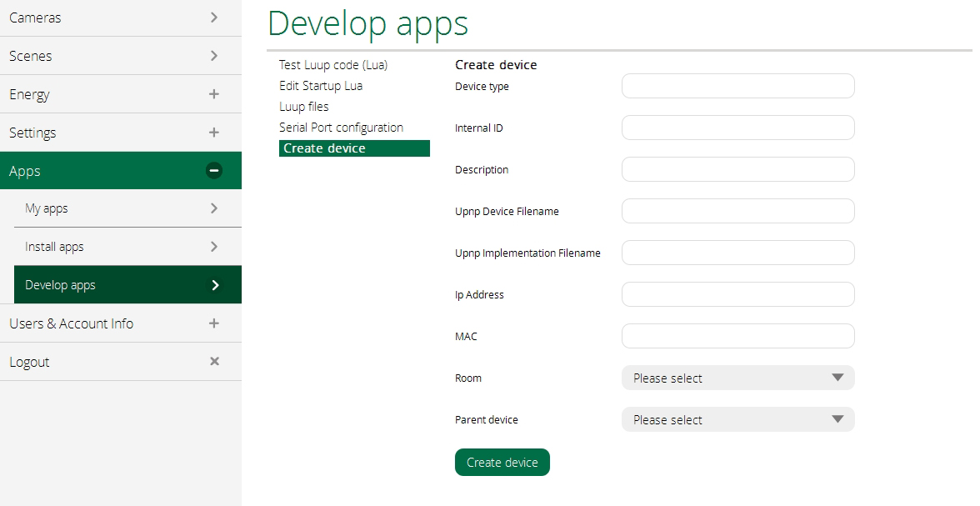The image size is (980, 506).
Task: Open the Luup files section
Action: tap(304, 107)
